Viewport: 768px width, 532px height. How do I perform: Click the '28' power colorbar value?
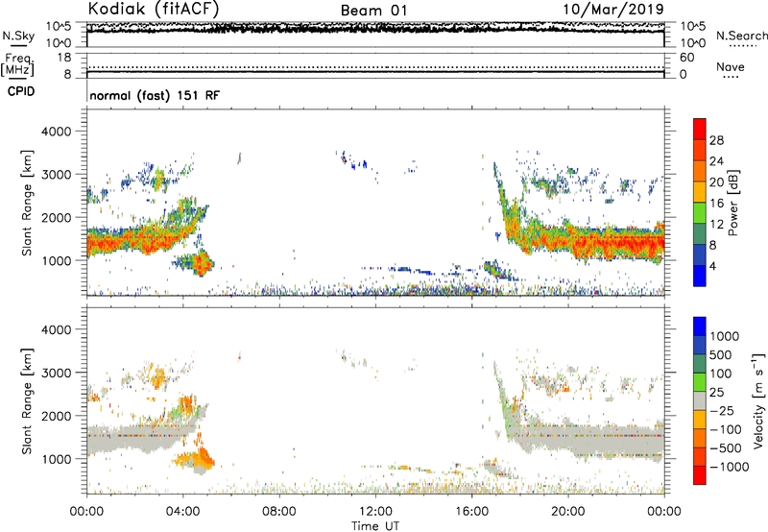716,140
